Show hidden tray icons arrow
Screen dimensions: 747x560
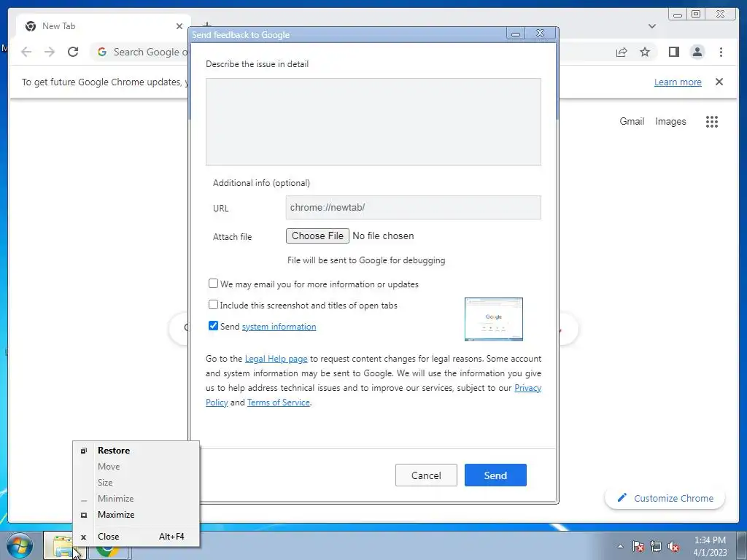620,546
